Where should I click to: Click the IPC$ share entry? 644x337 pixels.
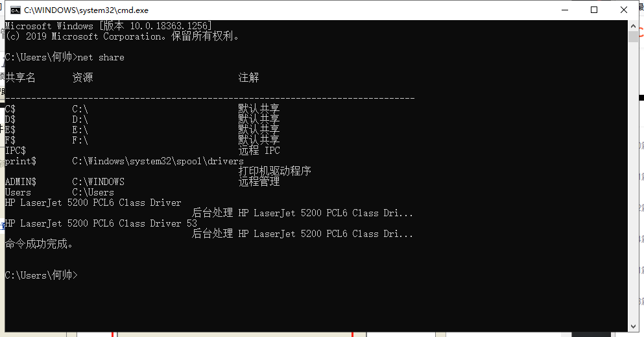[15, 151]
